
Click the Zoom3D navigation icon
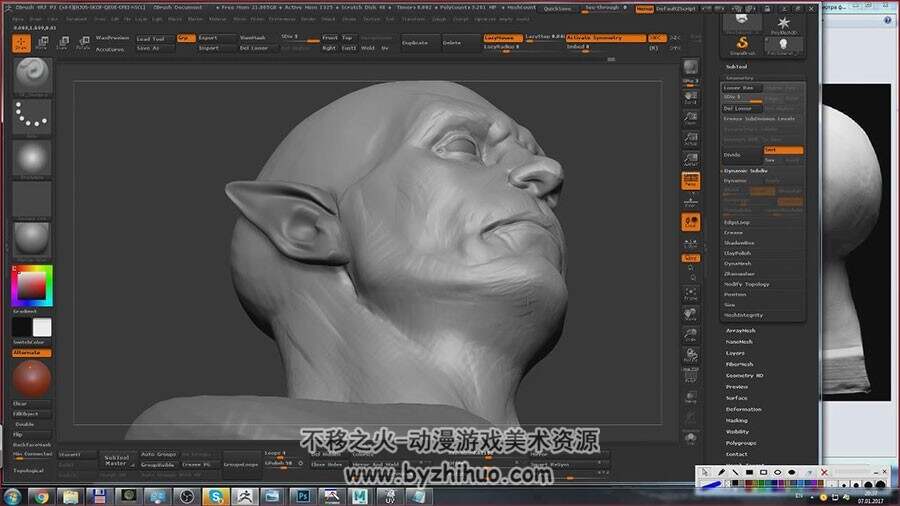(690, 335)
